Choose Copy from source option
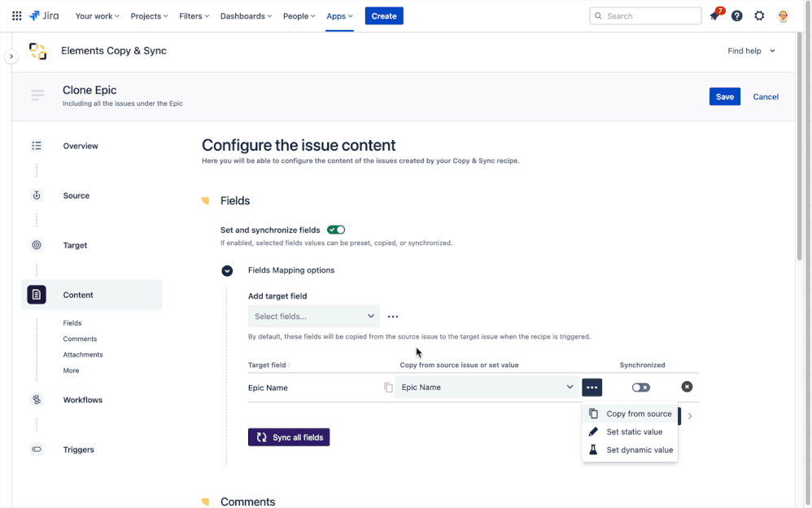Screen dimensions: 812x508 click(x=630, y=414)
